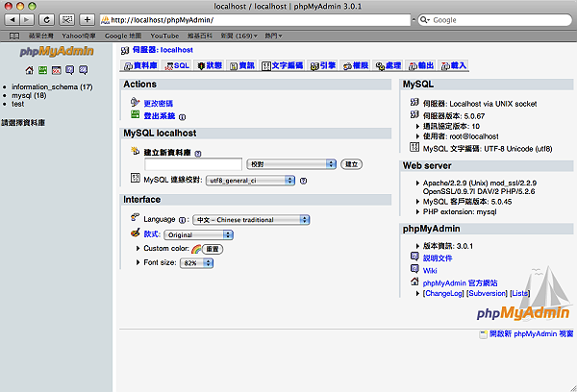Click the new database name input field
Image resolution: width=577 pixels, height=392 pixels.
pos(193,164)
